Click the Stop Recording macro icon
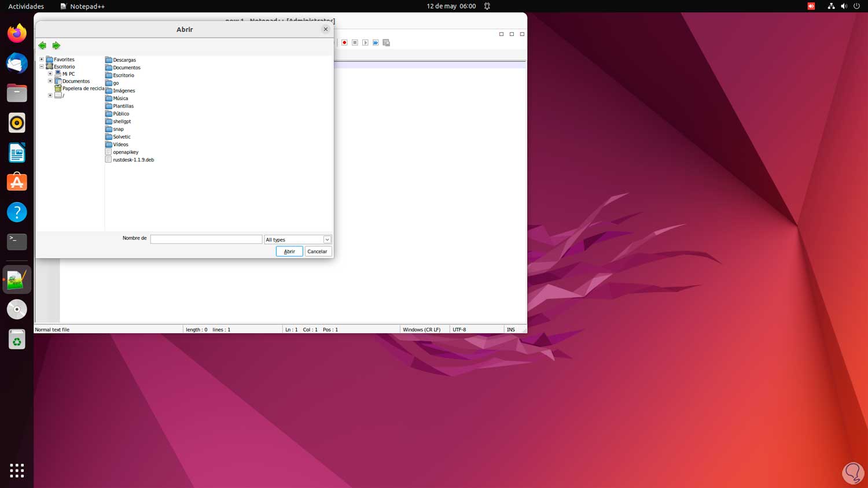This screenshot has height=488, width=868. point(355,43)
